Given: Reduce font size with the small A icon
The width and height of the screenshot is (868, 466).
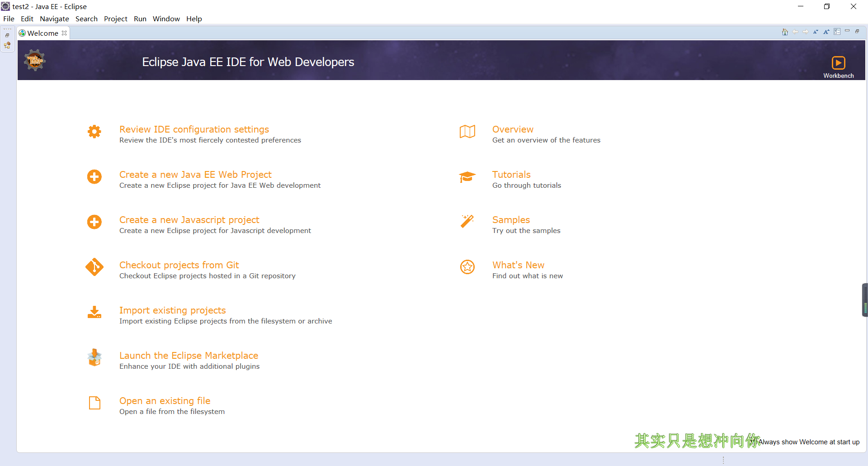Looking at the screenshot, I should point(816,32).
